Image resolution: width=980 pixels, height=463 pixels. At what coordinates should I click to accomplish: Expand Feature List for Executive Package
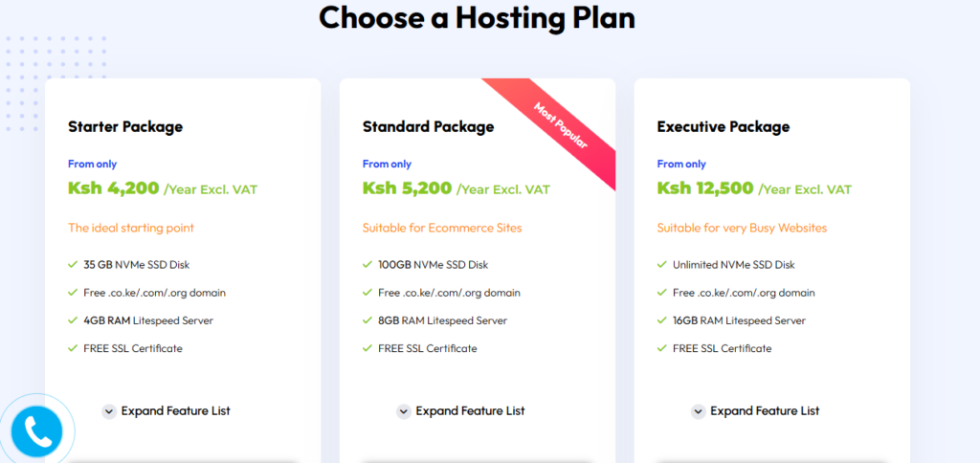click(756, 411)
